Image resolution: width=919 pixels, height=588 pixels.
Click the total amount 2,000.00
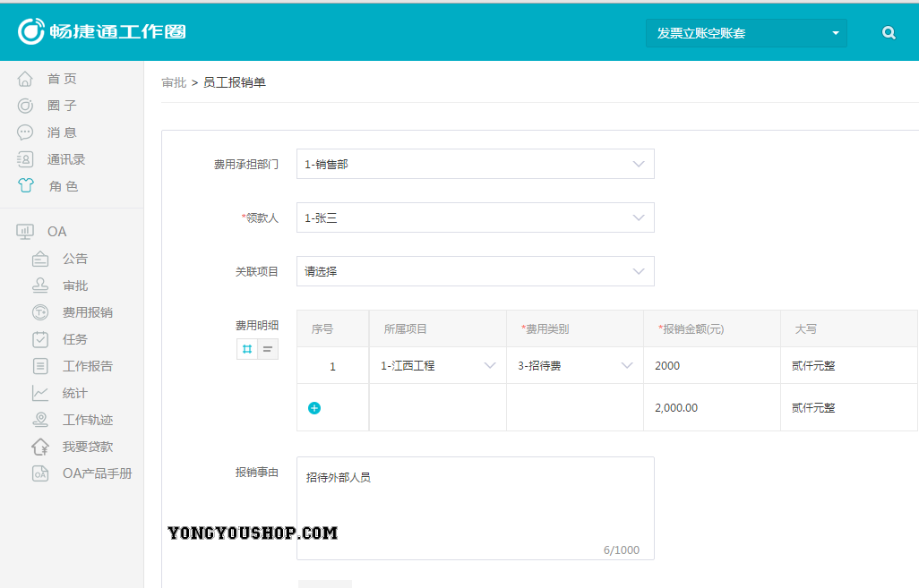tap(675, 407)
